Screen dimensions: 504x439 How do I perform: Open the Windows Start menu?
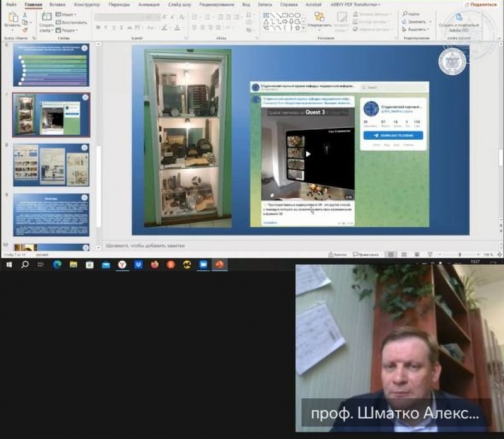pyautogui.click(x=9, y=265)
